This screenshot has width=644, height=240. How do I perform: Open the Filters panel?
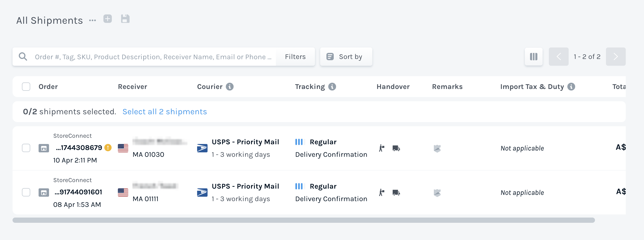(x=295, y=57)
